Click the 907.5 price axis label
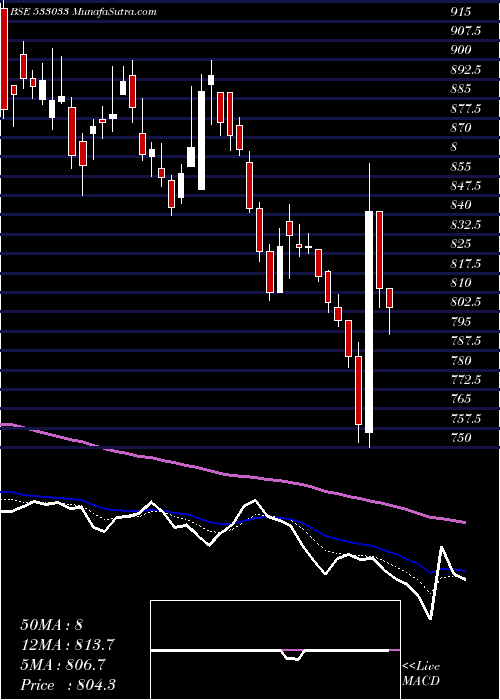Screen dimensions: 500x700 coord(466,31)
